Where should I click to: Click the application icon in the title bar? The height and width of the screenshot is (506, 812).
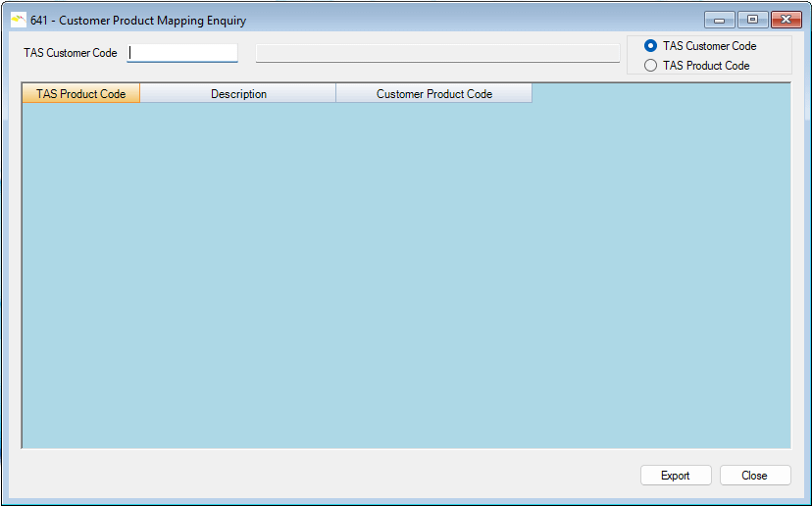pyautogui.click(x=18, y=20)
